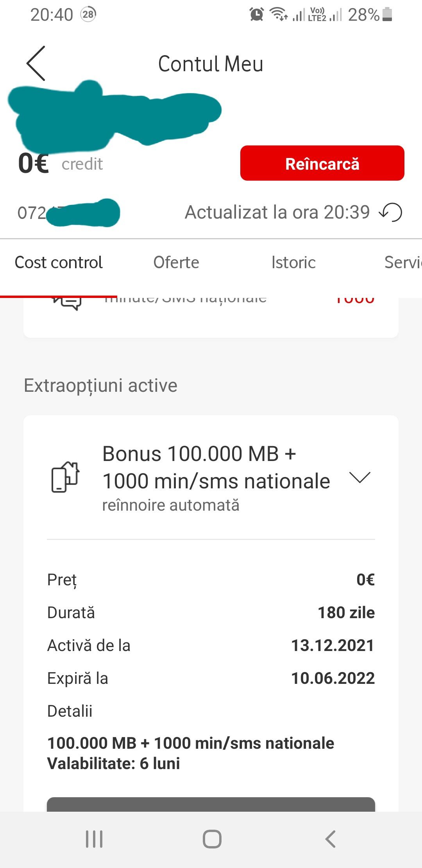Open Android recent apps button
422x868 pixels.
94,839
